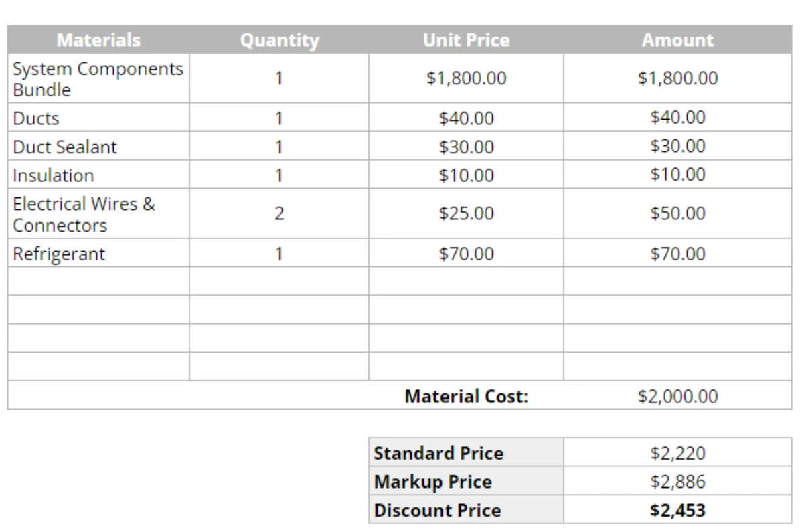
Task: Select the Unit Price column header
Action: coord(466,40)
